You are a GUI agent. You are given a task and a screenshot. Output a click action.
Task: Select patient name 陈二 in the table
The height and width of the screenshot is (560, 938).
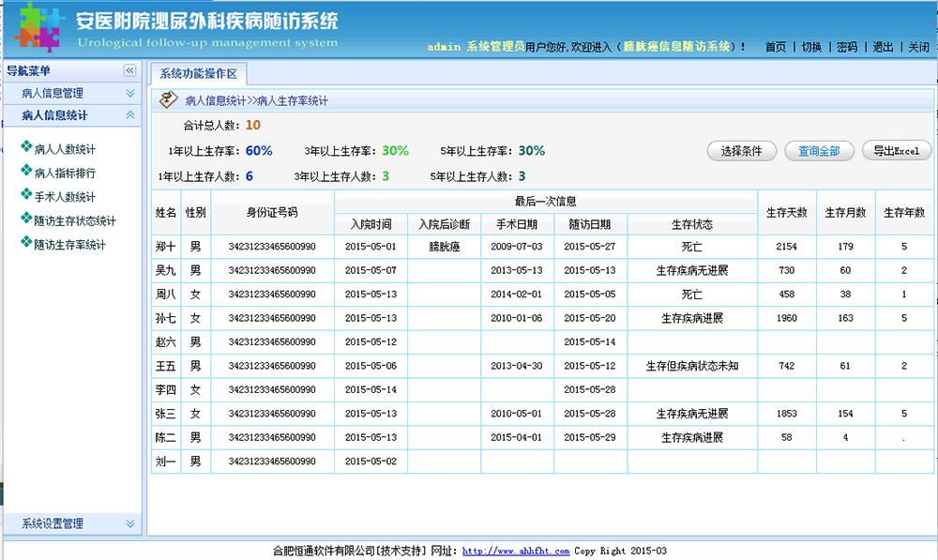pos(166,437)
